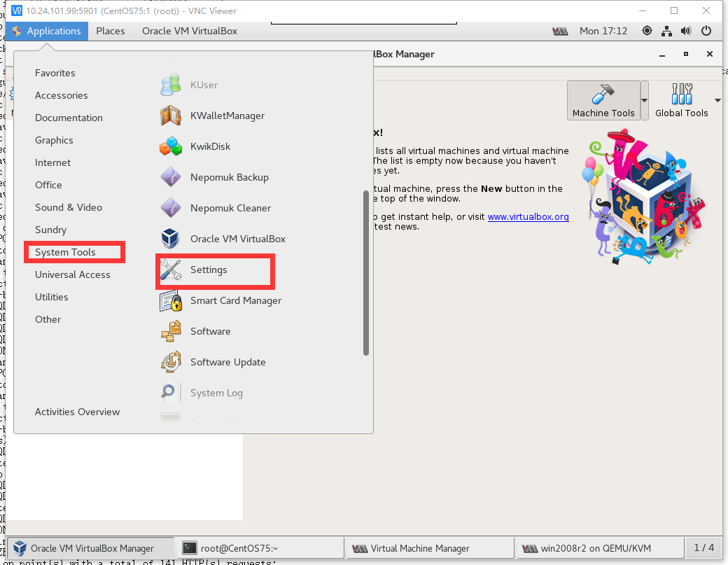Screen dimensions: 728x565
Task: Select the Graphics category
Action: 54,140
